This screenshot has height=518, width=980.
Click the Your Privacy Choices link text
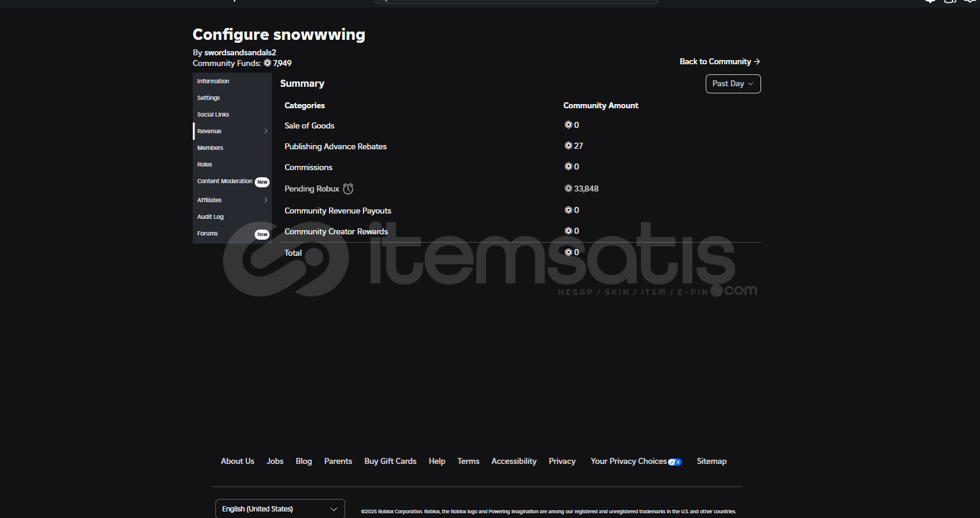coord(629,461)
